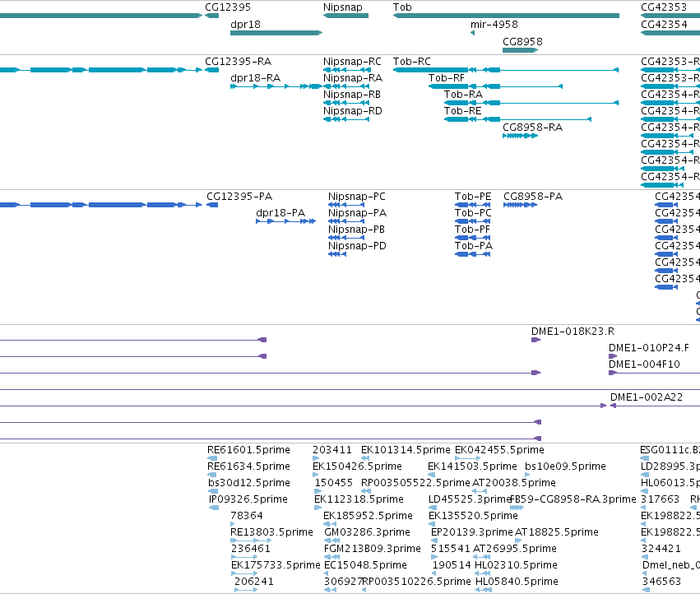Click the Tob gene span bar
This screenshot has width=700, height=594.
506,16
